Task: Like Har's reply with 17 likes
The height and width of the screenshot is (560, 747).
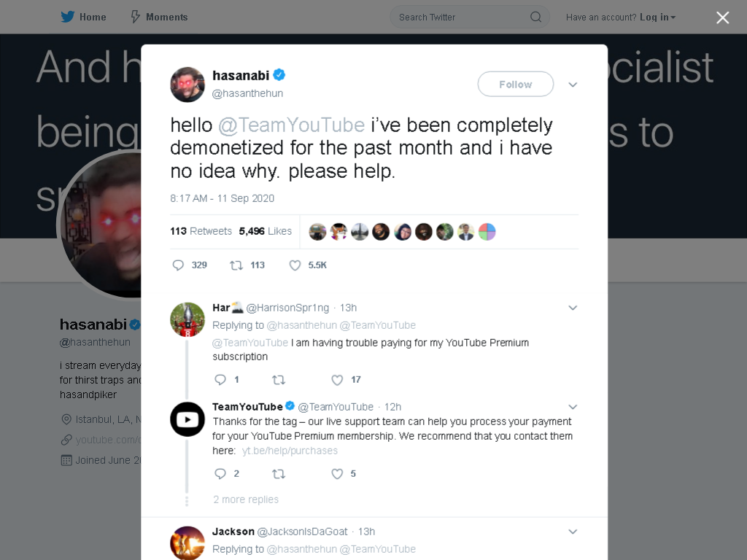Action: pos(337,379)
